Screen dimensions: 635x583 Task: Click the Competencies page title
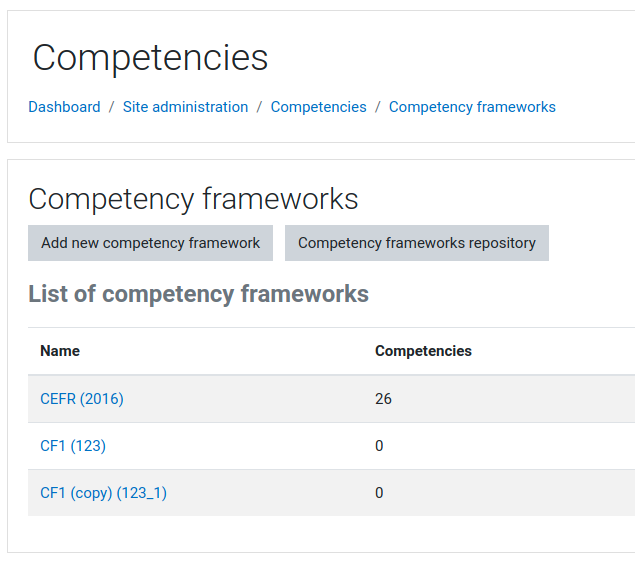(150, 58)
